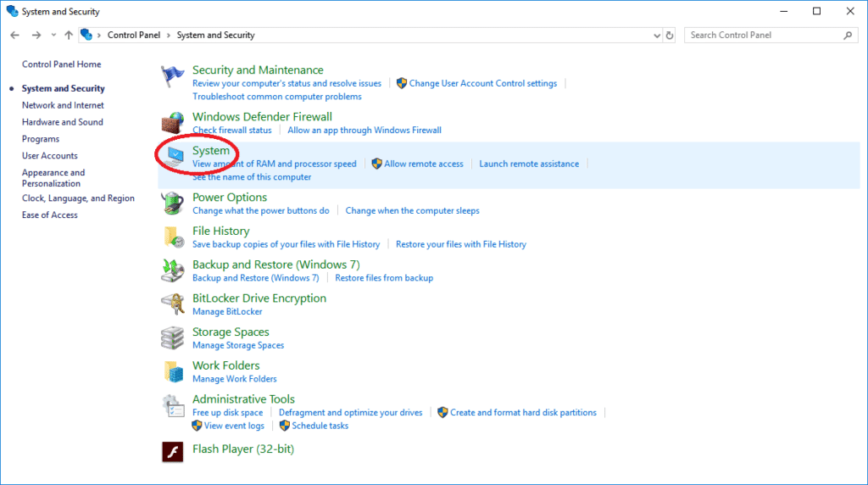Refresh the current Control Panel view

[x=670, y=36]
